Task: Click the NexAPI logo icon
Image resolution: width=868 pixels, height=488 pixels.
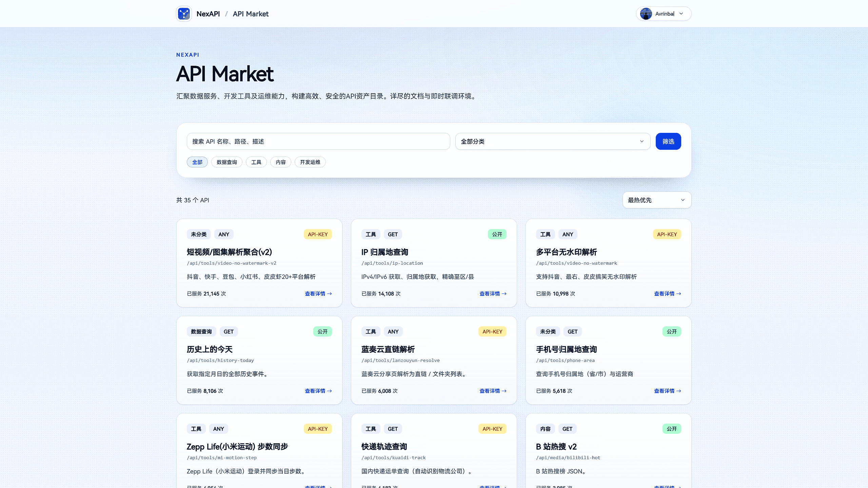Action: point(184,14)
